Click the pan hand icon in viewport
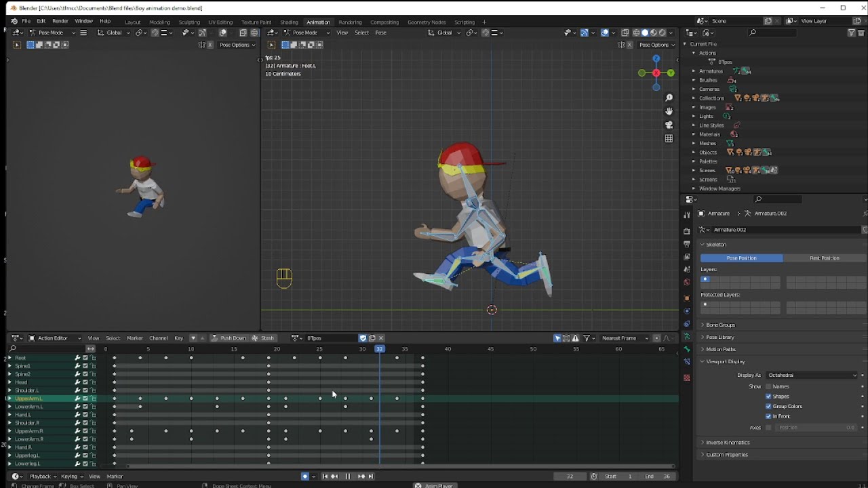Viewport: 868px width, 488px height. click(669, 111)
